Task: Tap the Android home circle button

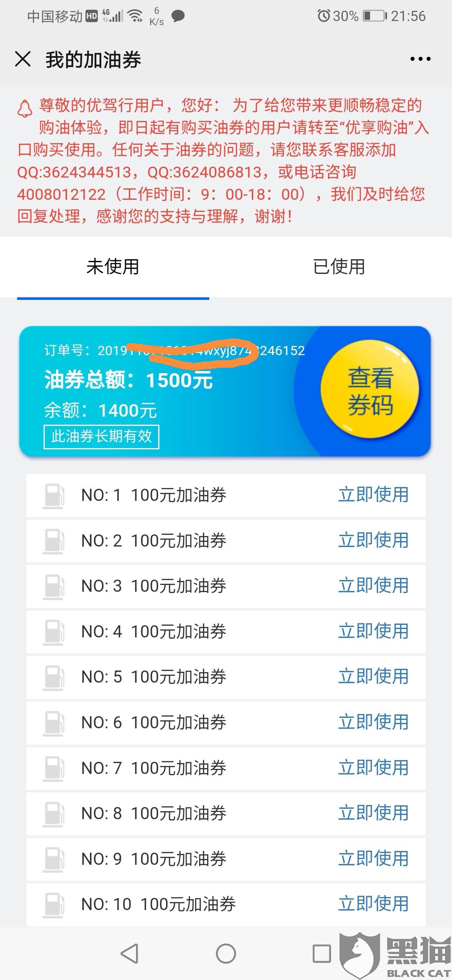Action: coord(226,954)
